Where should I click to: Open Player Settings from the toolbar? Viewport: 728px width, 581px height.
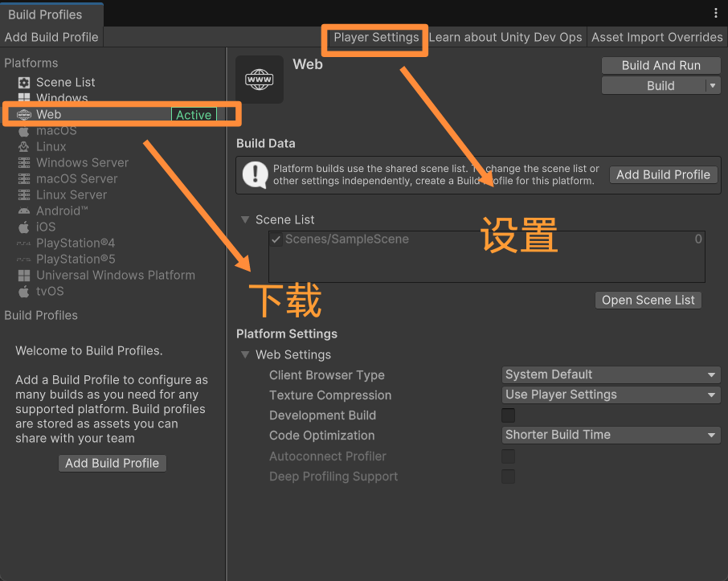click(x=376, y=37)
